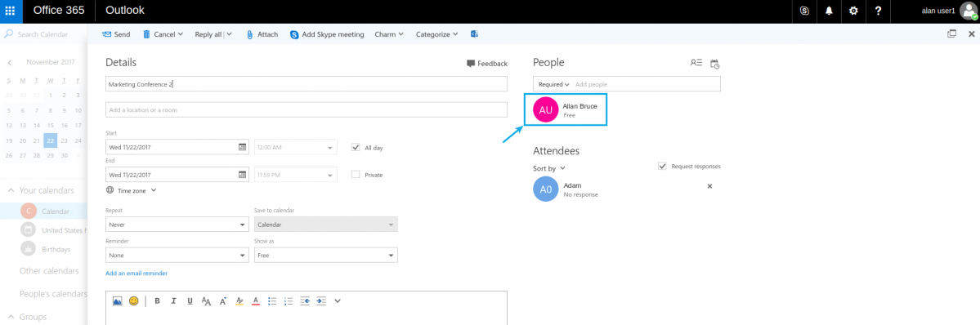Edit the Marketing Conference 2 title field
Viewport: 980px width, 325px height.
pyautogui.click(x=307, y=84)
